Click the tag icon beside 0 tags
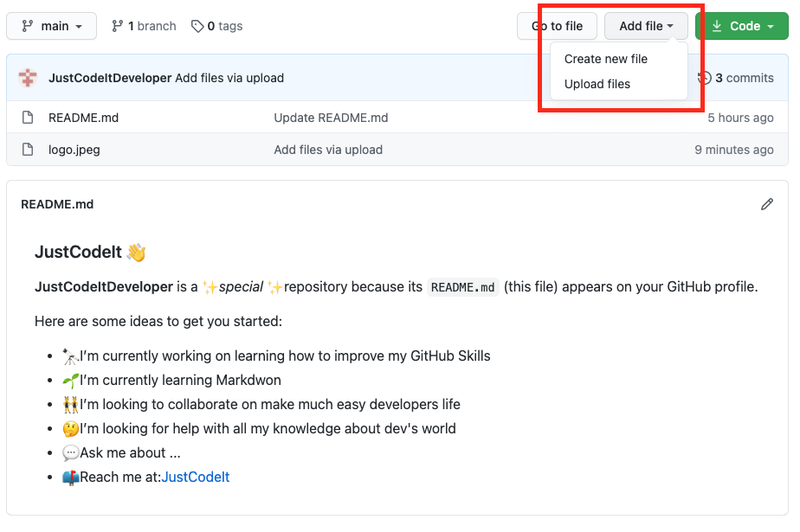 point(197,26)
